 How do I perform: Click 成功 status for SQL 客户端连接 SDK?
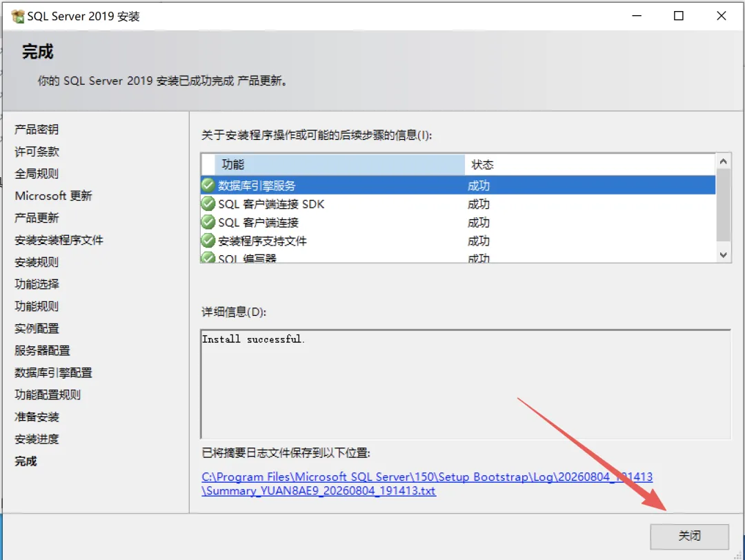(479, 204)
